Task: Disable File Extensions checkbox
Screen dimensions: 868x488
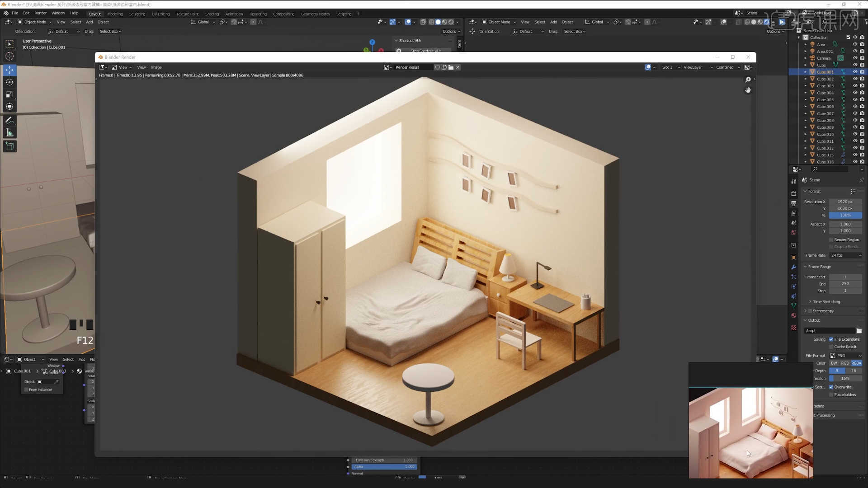Action: pos(831,339)
